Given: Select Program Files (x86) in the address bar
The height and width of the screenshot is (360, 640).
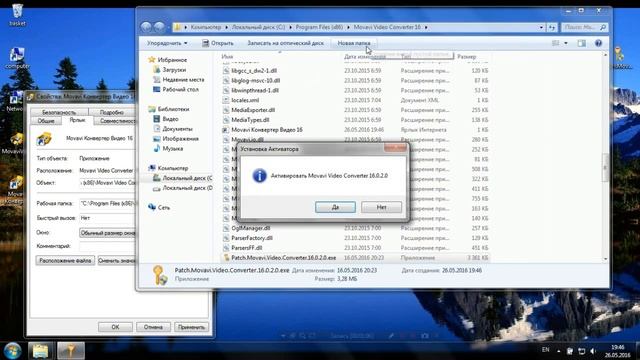Looking at the screenshot, I should point(319,27).
